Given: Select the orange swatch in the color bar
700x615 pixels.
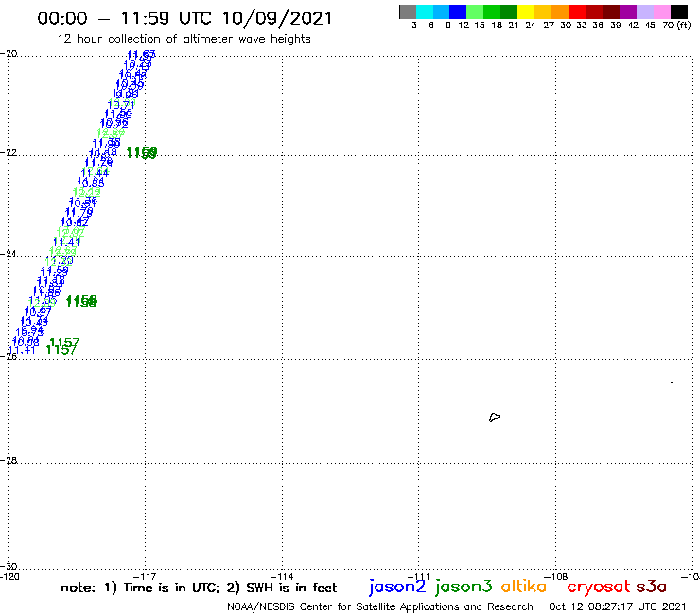Looking at the screenshot, I should [x=560, y=11].
